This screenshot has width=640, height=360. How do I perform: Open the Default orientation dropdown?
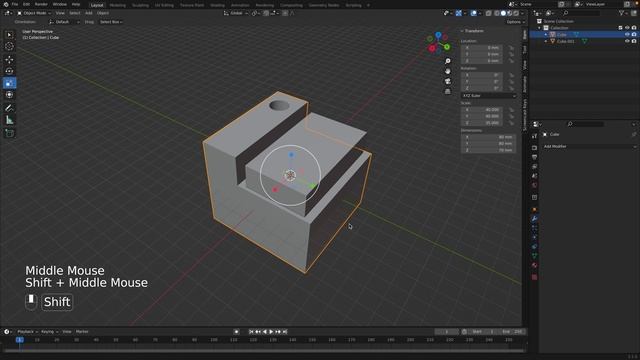coord(64,22)
